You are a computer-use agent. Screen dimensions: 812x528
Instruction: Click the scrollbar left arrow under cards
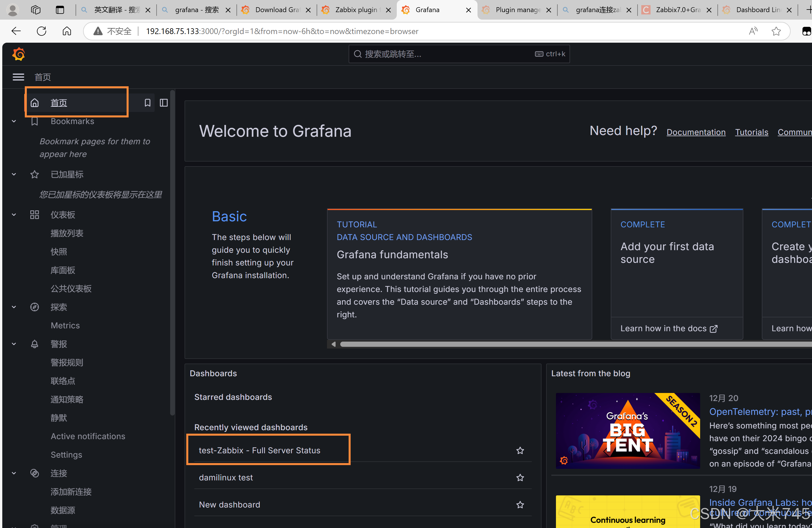[333, 344]
